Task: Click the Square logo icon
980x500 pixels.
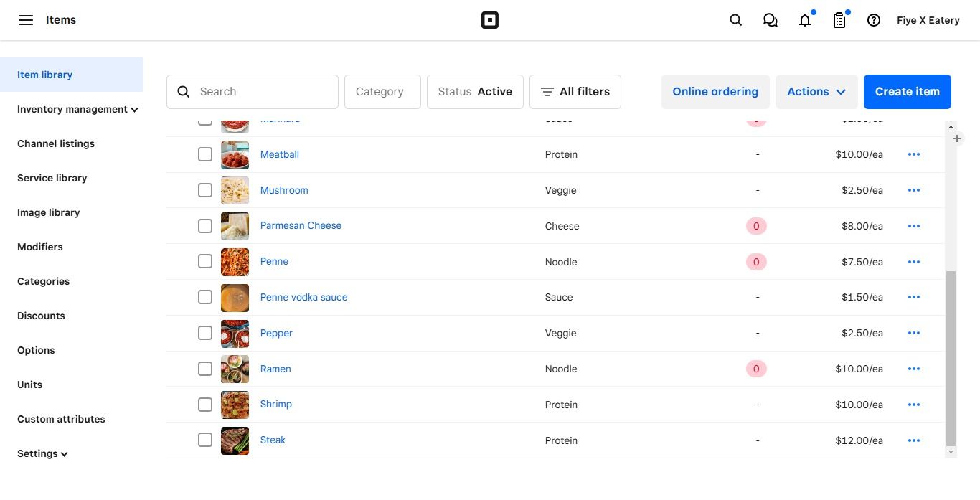Action: pos(489,20)
